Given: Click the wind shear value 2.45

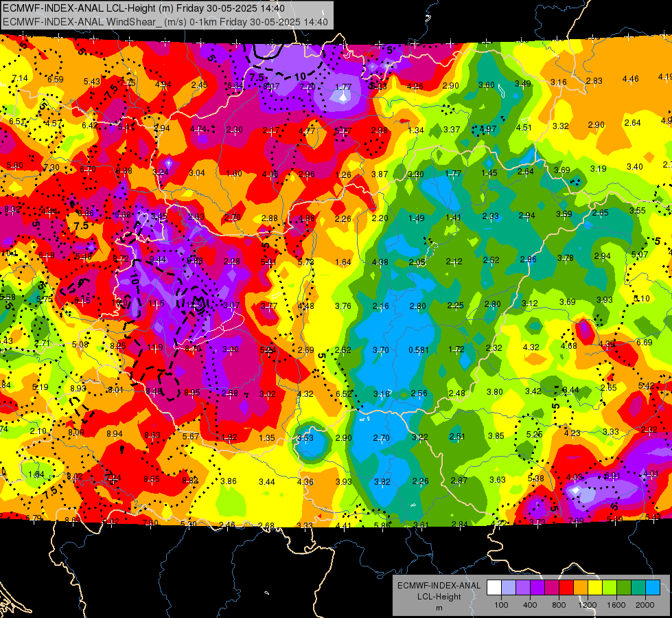Looking at the screenshot, I should [199, 85].
